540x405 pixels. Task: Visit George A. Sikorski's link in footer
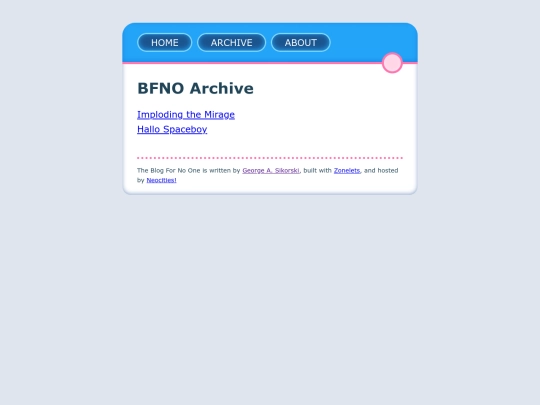tap(271, 170)
